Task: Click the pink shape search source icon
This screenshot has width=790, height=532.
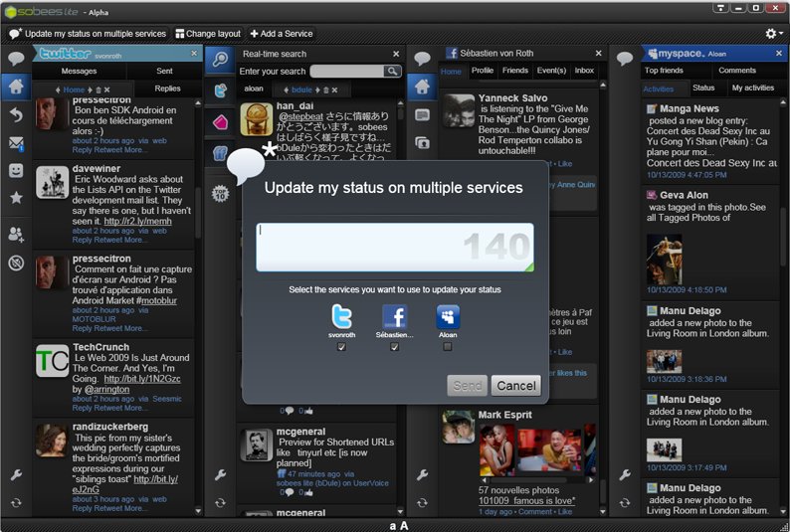Action: 221,121
